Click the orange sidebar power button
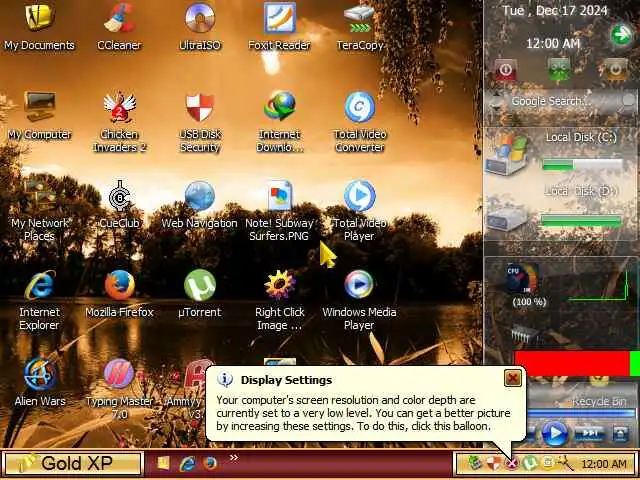 click(x=616, y=70)
